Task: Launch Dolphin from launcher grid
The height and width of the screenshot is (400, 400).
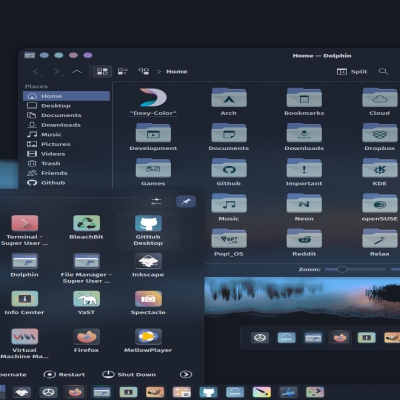Action: pyautogui.click(x=24, y=265)
